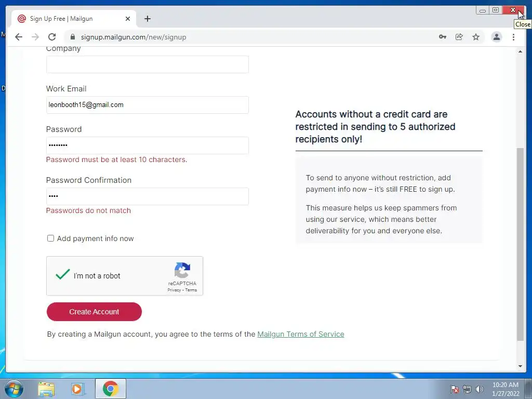Open Mailgun Terms of Service link

pos(301,334)
